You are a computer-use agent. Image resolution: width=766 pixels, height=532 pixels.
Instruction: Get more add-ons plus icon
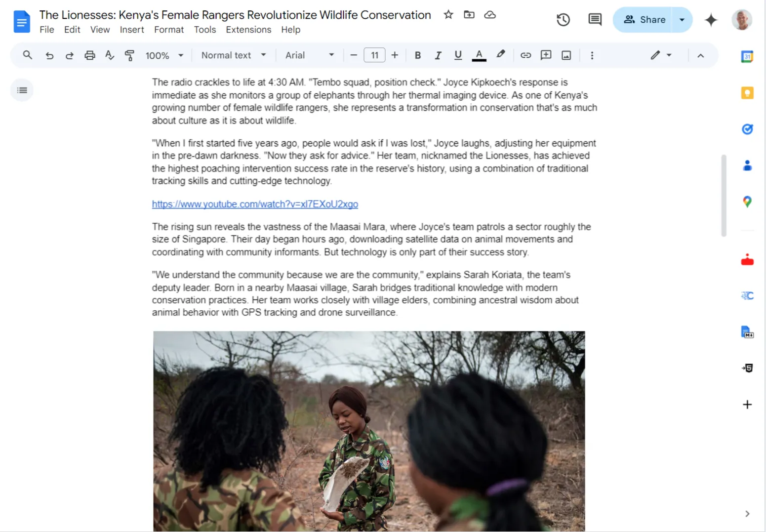747,405
